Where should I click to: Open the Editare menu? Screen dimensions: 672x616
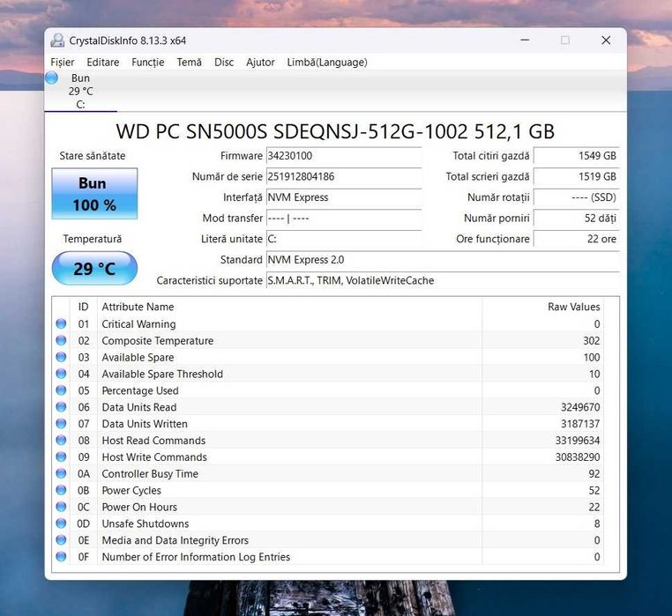click(103, 62)
